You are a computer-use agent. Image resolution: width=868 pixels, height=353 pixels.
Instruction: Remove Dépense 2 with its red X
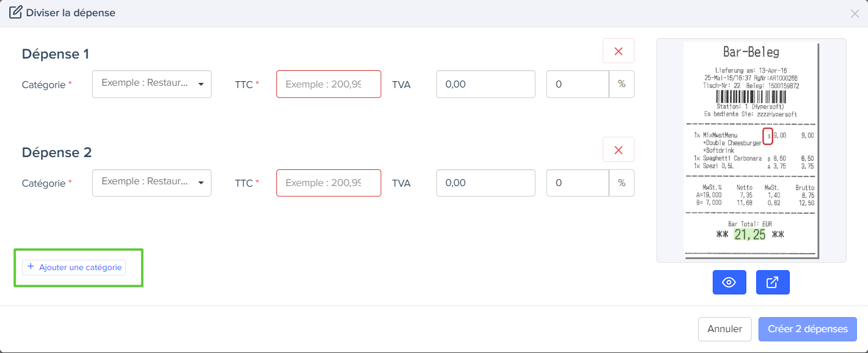tap(618, 150)
